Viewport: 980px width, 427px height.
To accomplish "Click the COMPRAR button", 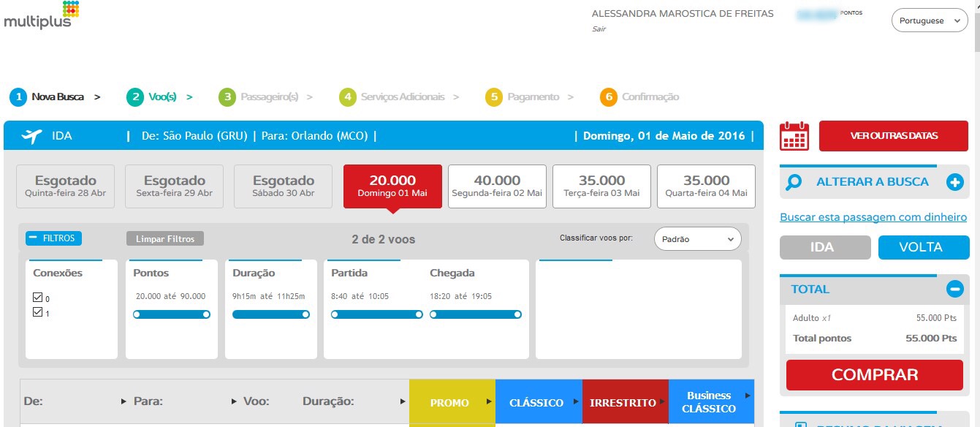I will (x=874, y=375).
